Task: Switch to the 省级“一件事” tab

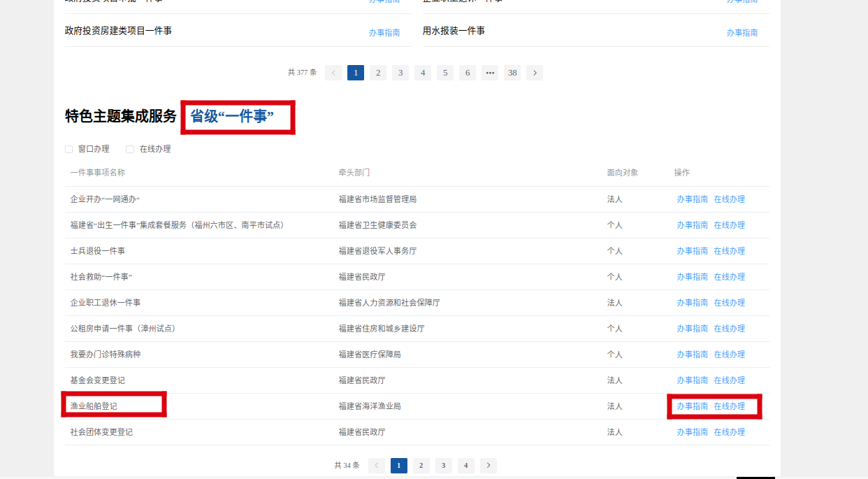Action: coord(232,117)
